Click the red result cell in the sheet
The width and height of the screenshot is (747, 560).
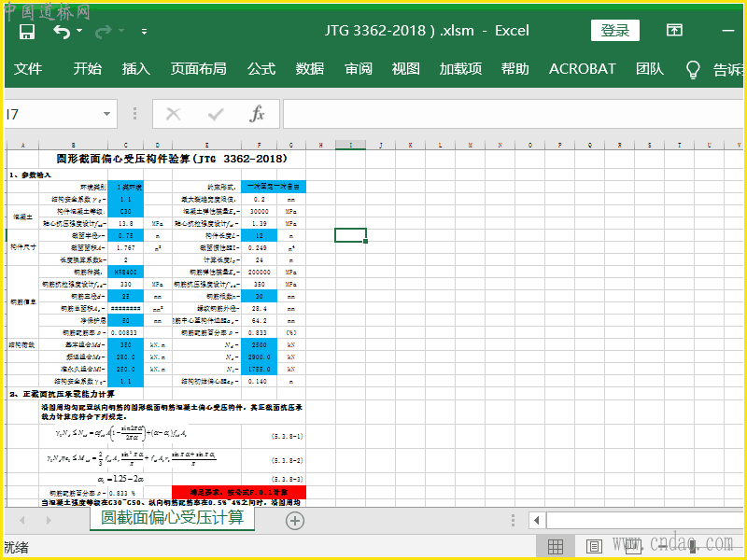coord(238,491)
